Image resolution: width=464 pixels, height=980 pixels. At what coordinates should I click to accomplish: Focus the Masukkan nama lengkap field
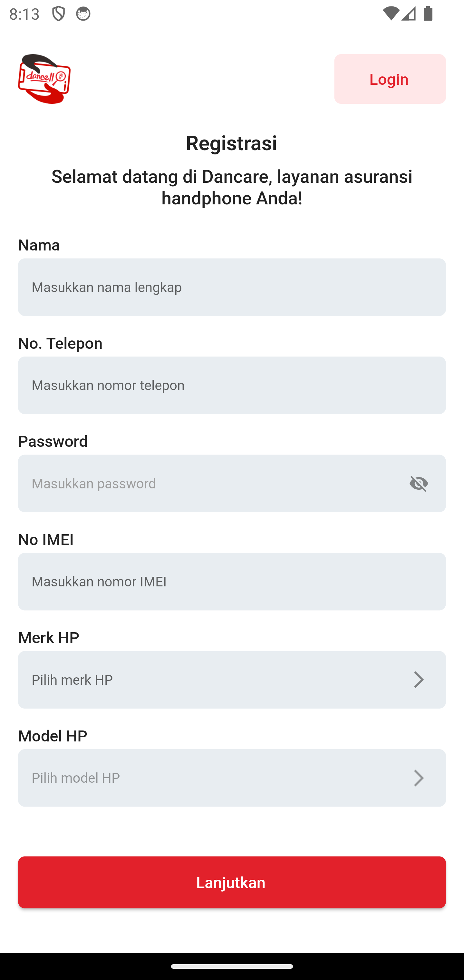[x=232, y=287]
